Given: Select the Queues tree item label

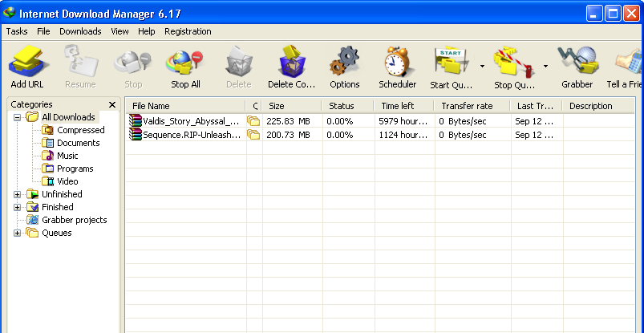Looking at the screenshot, I should [57, 233].
